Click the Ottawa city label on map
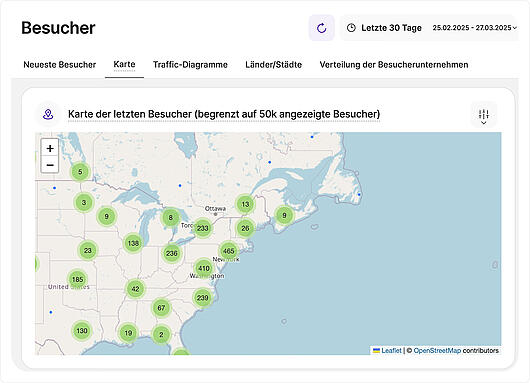 215,209
